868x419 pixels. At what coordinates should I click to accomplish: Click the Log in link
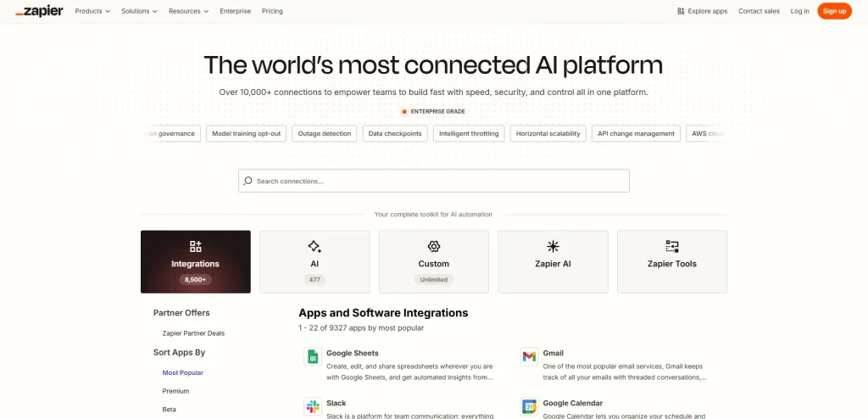(800, 11)
